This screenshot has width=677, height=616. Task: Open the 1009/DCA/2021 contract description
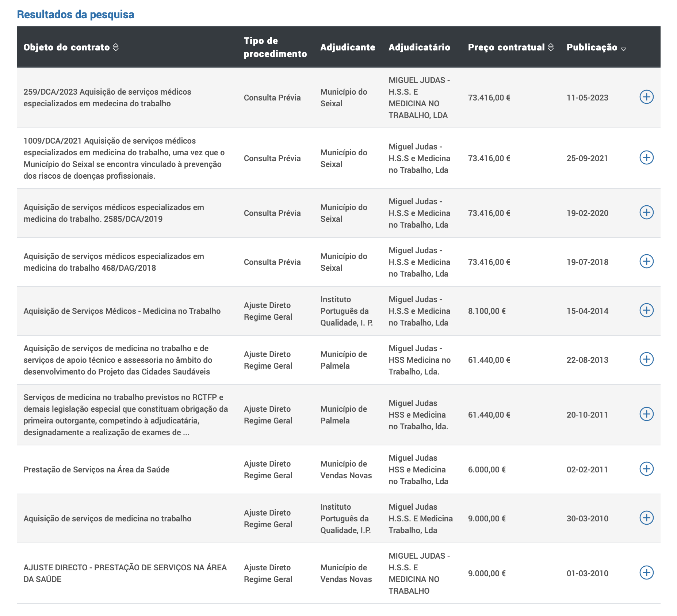point(124,158)
